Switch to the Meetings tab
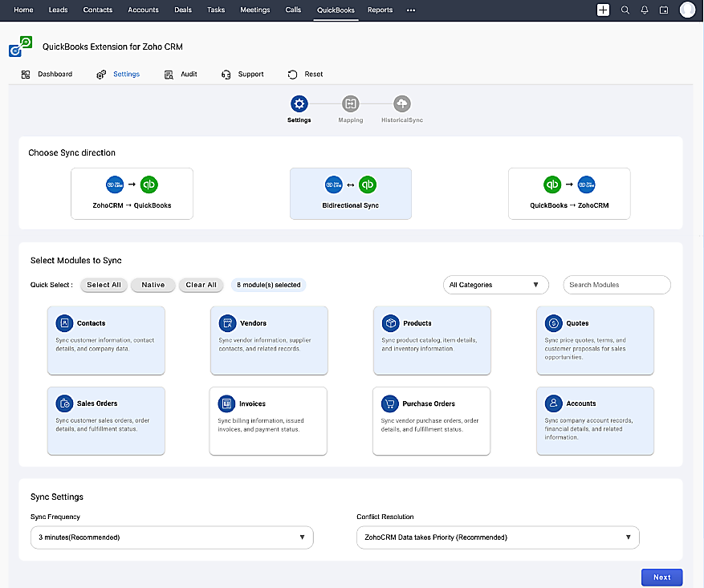 tap(255, 10)
